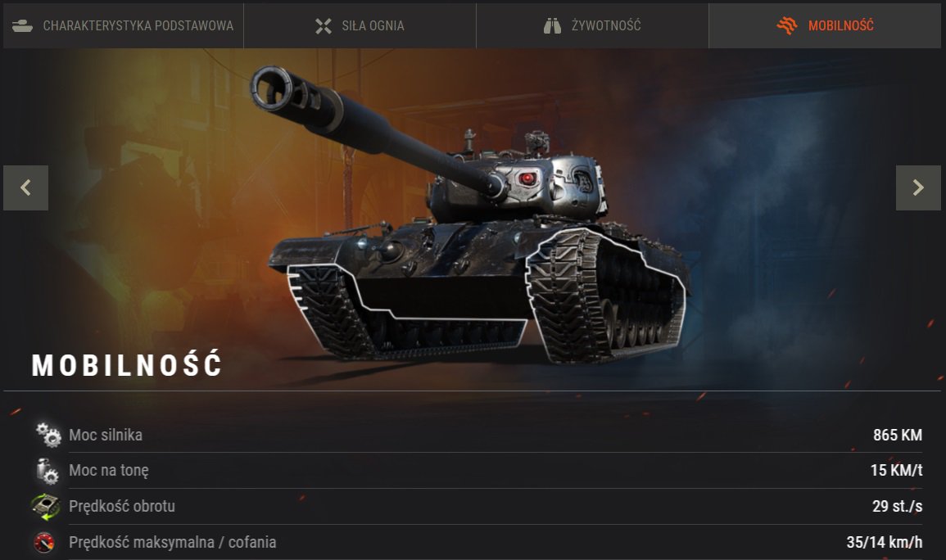
Task: Click the tank icon in the first tab
Action: (x=22, y=26)
